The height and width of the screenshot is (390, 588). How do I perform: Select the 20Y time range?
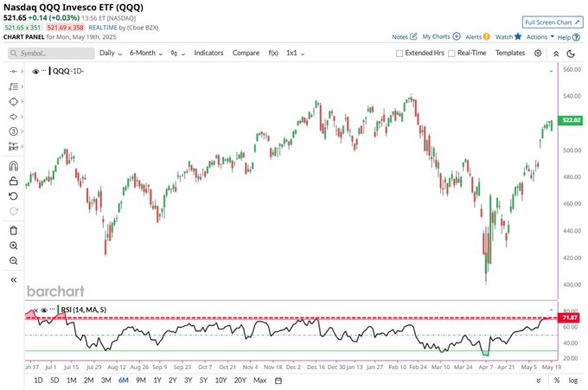tap(240, 380)
